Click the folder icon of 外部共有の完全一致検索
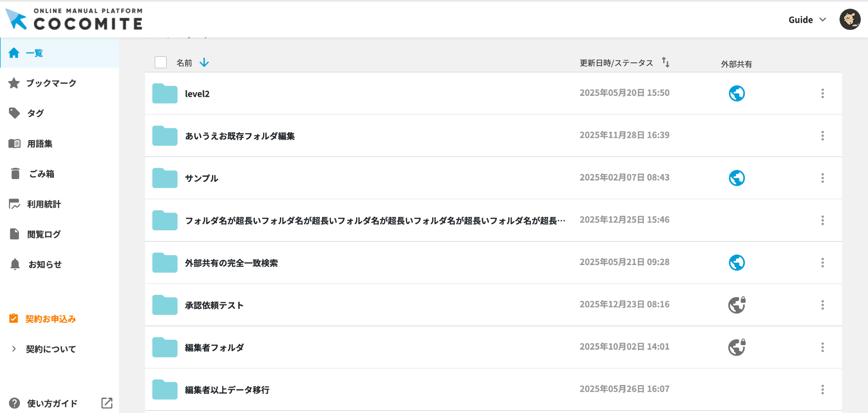868x413 pixels. (165, 263)
